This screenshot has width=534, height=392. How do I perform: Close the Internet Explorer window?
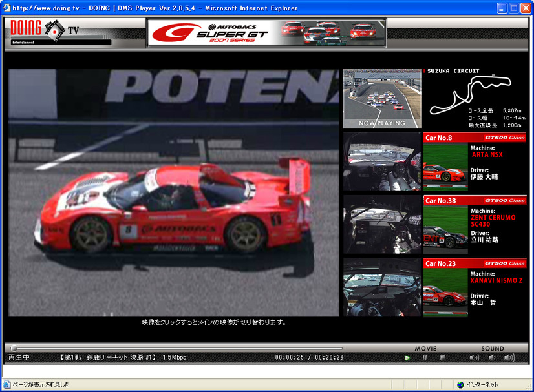click(526, 8)
